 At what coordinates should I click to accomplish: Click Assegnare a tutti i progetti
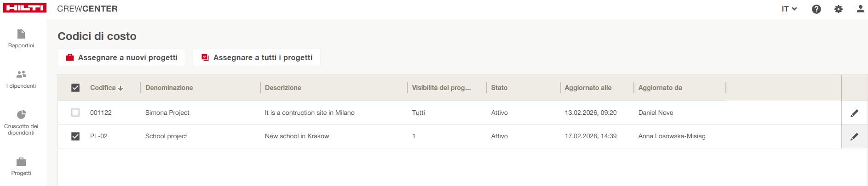coord(257,57)
